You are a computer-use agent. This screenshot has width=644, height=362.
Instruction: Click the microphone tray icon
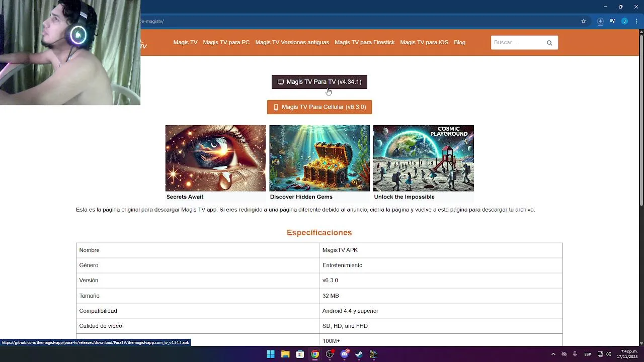pyautogui.click(x=575, y=354)
